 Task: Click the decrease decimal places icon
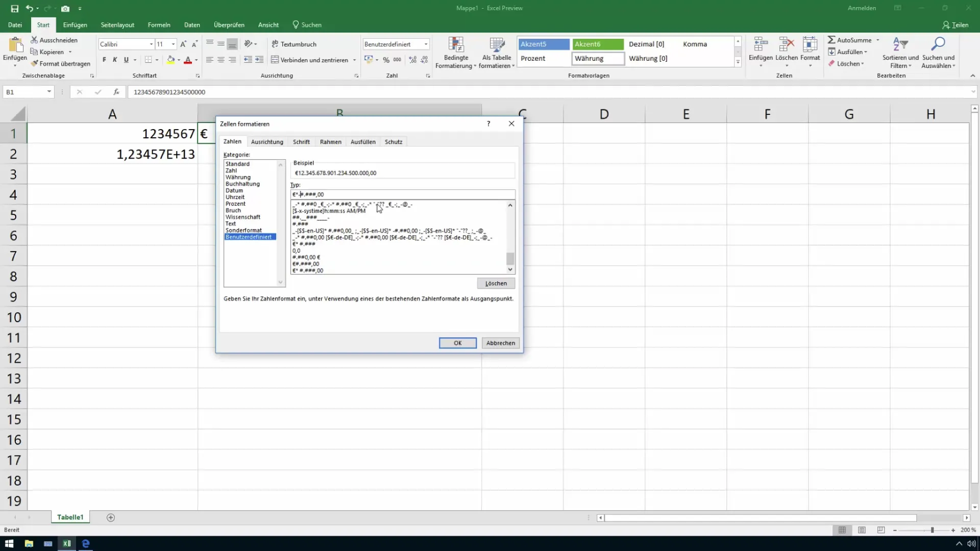tap(424, 60)
